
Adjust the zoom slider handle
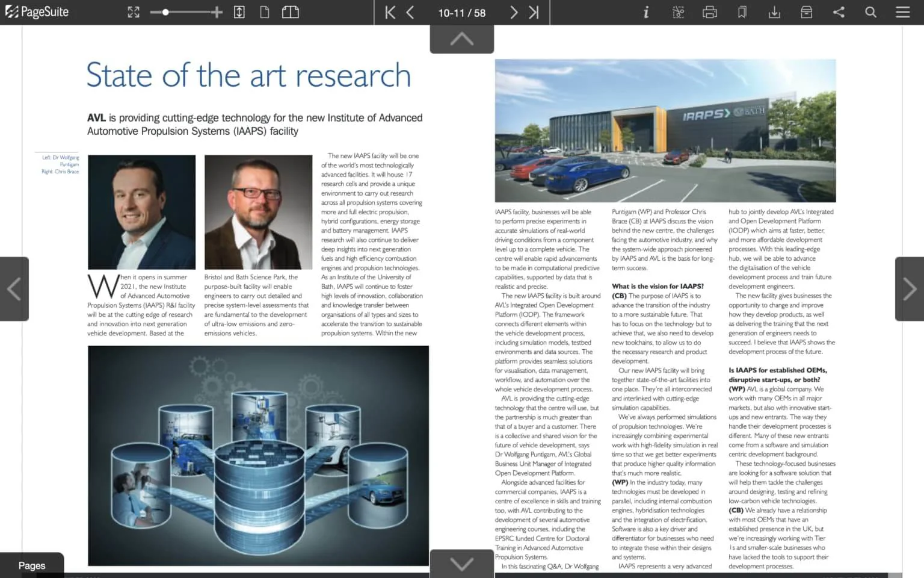[165, 12]
